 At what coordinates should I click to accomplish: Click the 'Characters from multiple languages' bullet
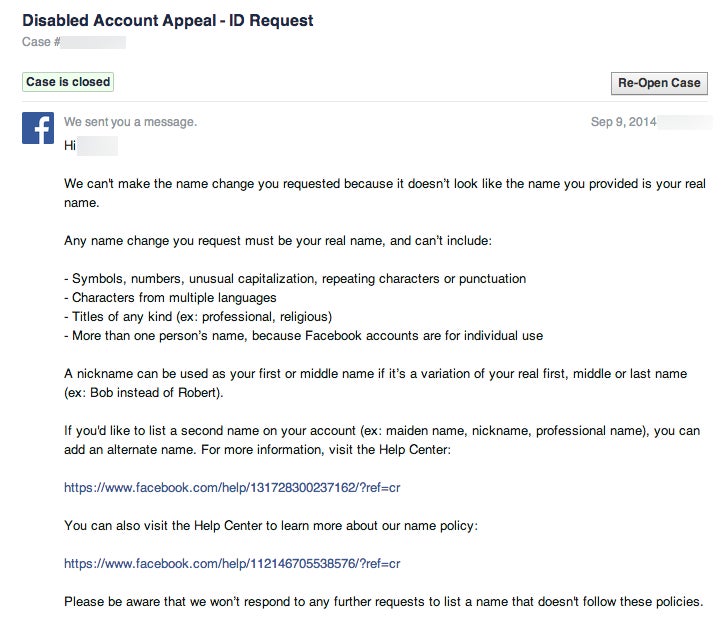pyautogui.click(x=168, y=298)
